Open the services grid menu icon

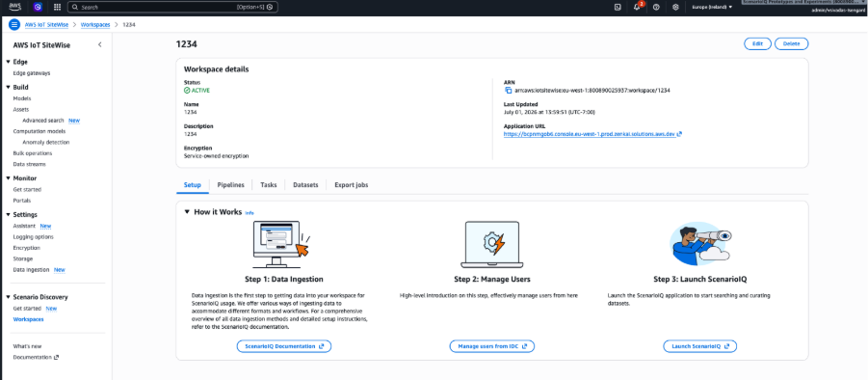point(57,7)
